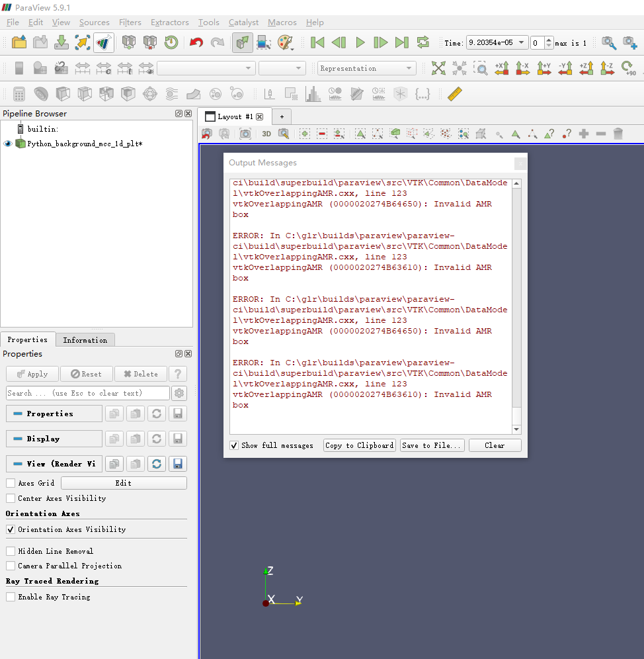The width and height of the screenshot is (644, 659).
Task: Click the Delete button
Action: 141,374
